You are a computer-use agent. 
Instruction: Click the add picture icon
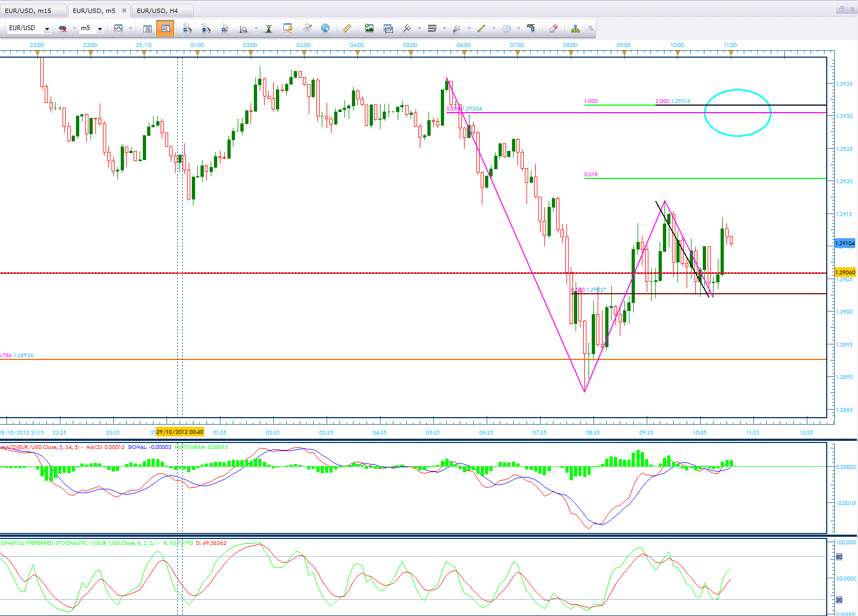(369, 29)
